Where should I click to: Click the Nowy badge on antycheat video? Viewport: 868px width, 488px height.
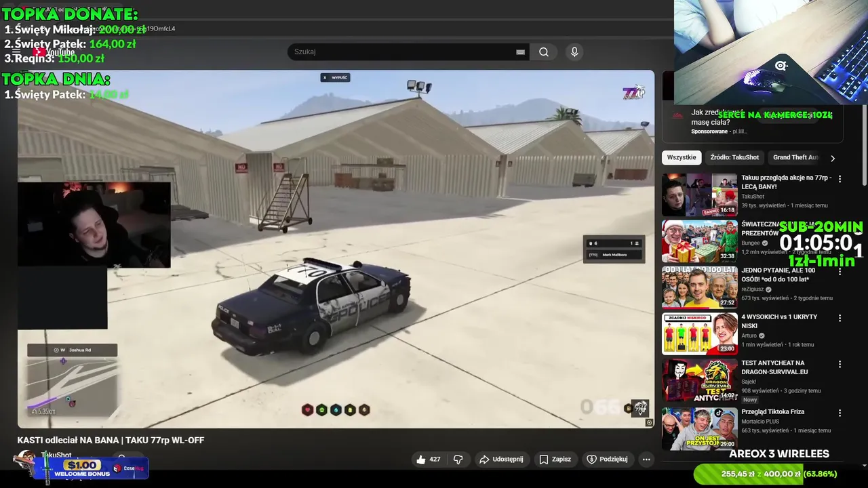pos(750,400)
